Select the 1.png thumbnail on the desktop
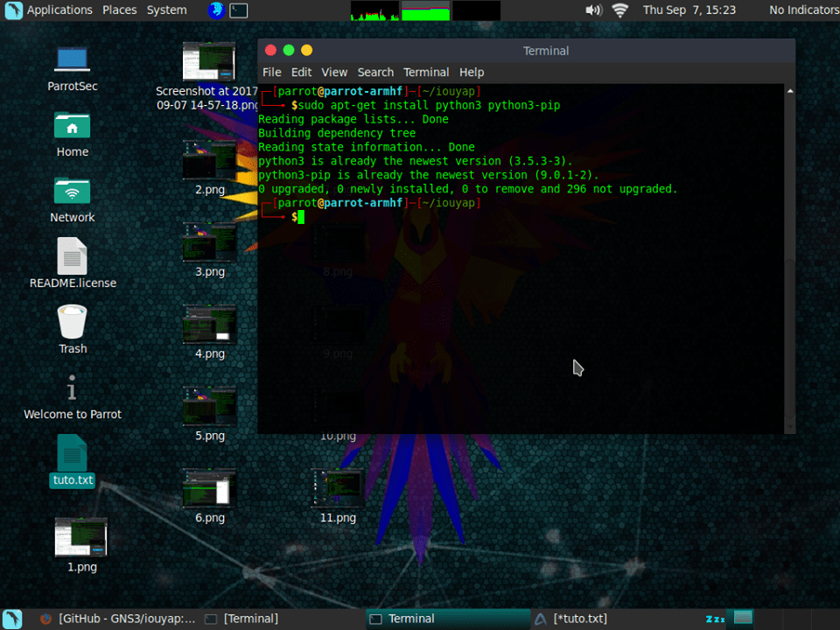This screenshot has width=840, height=630. pyautogui.click(x=80, y=537)
